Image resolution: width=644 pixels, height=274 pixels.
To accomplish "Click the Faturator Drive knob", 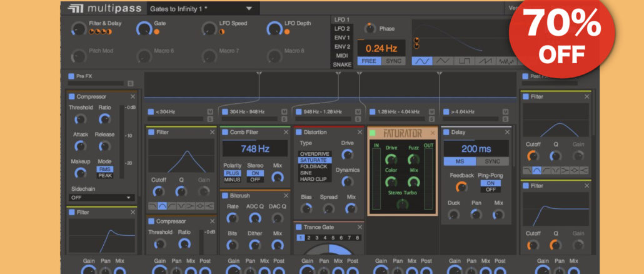I will click(x=391, y=160).
